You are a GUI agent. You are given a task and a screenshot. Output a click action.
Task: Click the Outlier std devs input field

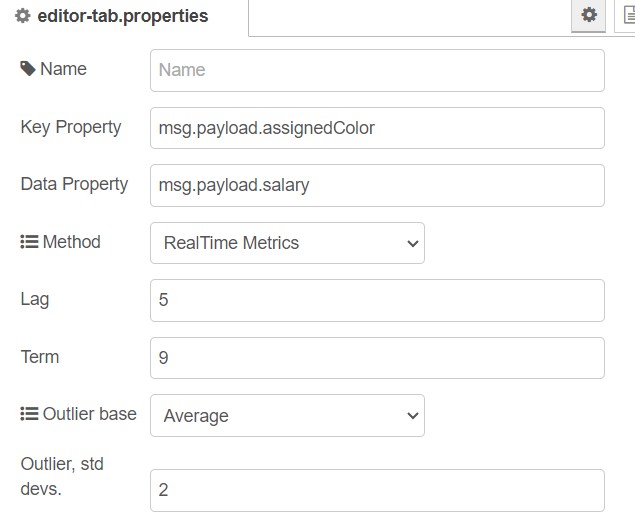click(x=377, y=490)
